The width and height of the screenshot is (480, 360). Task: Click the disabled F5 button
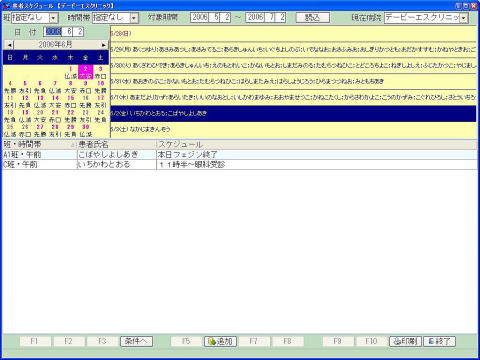[186, 341]
